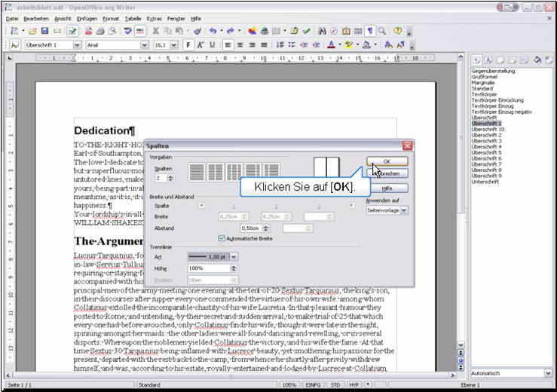Select the single-column layout preset
The image size is (557, 392).
197,171
